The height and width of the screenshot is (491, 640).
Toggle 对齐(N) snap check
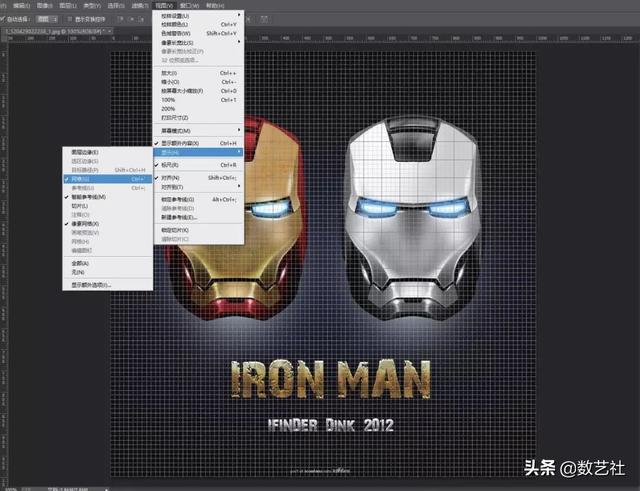pos(198,178)
